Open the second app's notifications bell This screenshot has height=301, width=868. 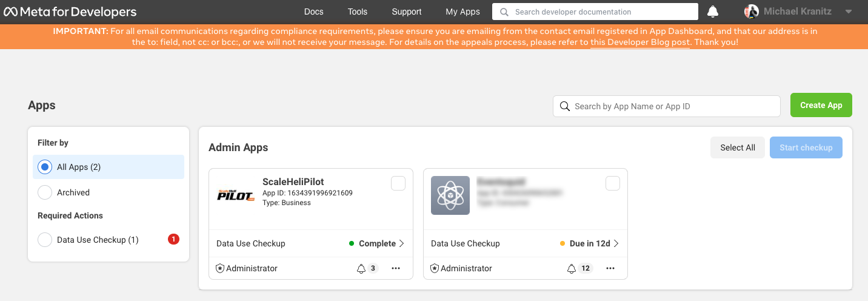click(x=571, y=268)
